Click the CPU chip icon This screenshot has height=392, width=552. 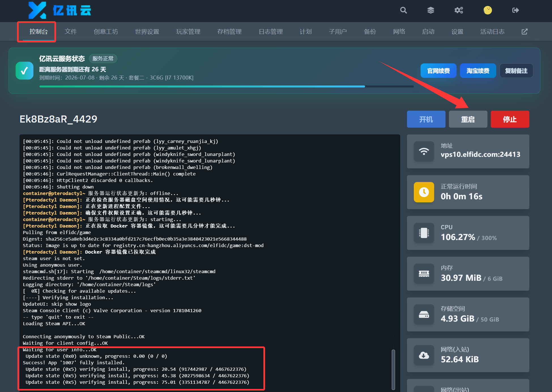[x=424, y=233]
